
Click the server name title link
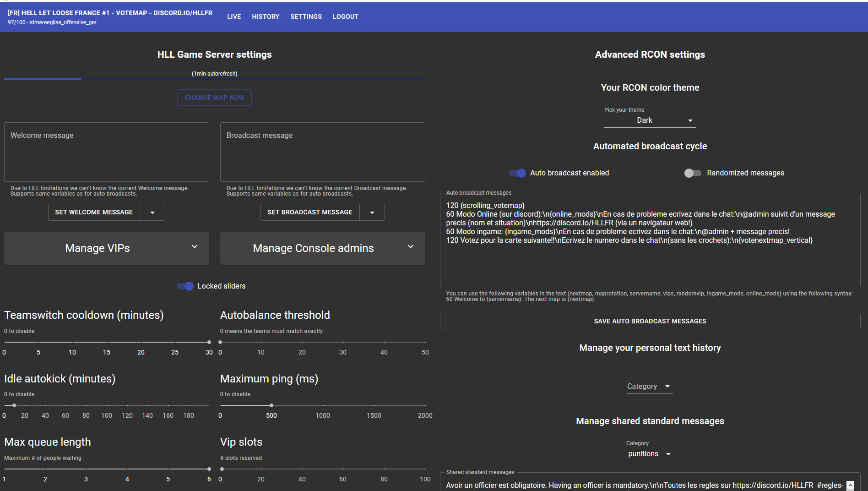[110, 13]
